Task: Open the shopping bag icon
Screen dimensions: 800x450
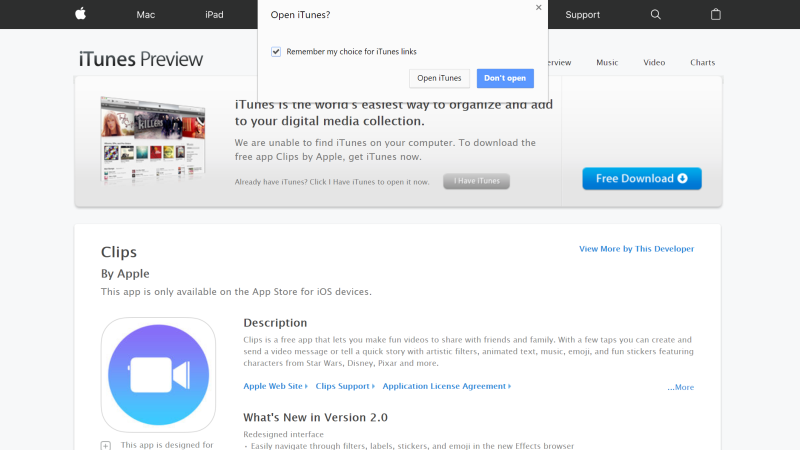Action: coord(716,14)
